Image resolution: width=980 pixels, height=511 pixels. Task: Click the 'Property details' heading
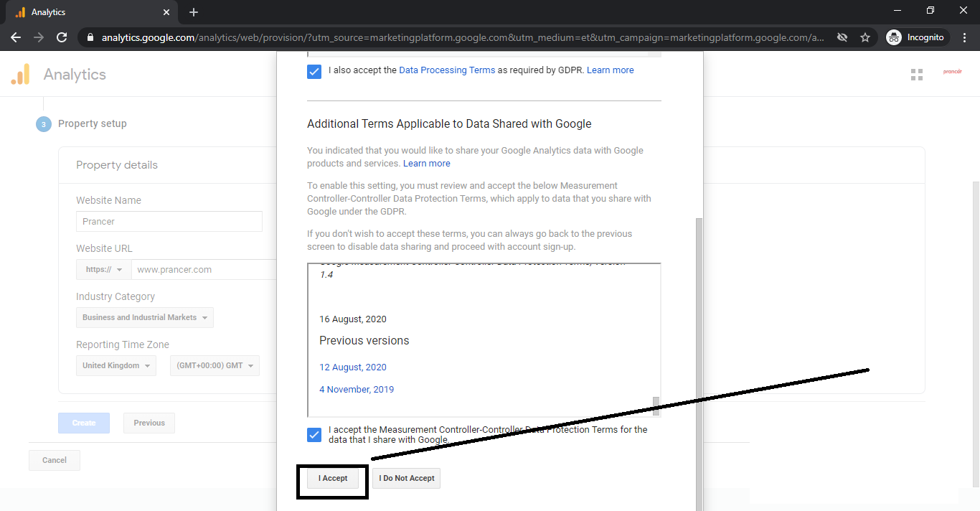click(x=117, y=165)
